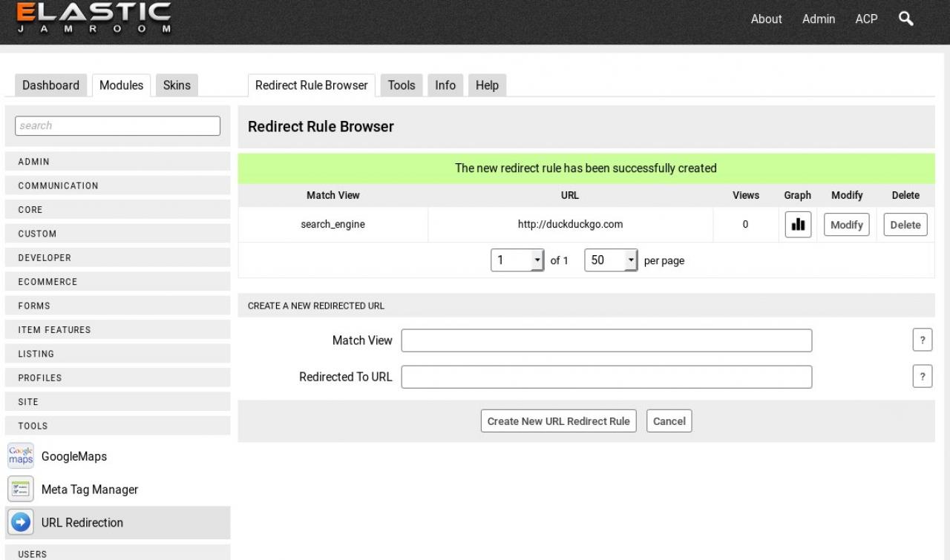Expand the PROFILES module category
The width and height of the screenshot is (950, 560).
[x=117, y=378]
